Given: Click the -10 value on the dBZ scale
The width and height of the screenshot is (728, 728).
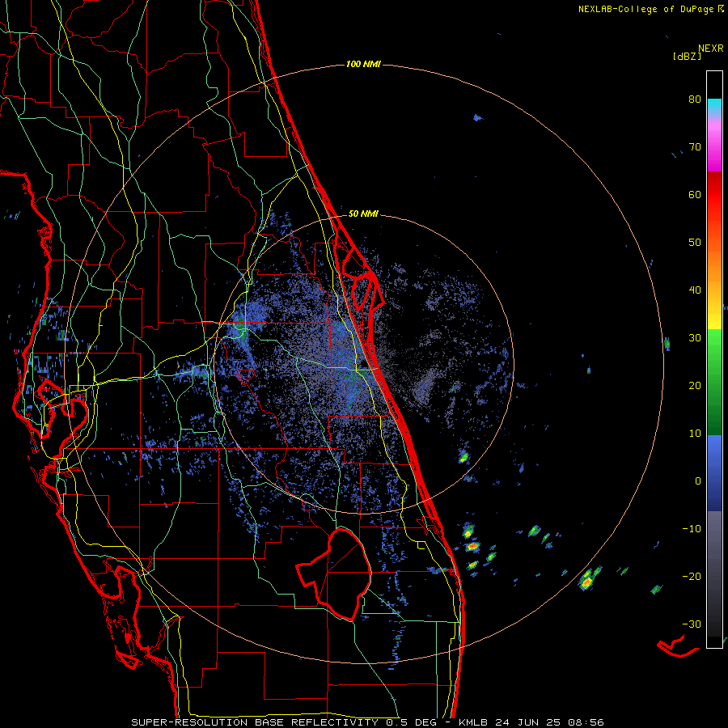Looking at the screenshot, I should (x=692, y=529).
